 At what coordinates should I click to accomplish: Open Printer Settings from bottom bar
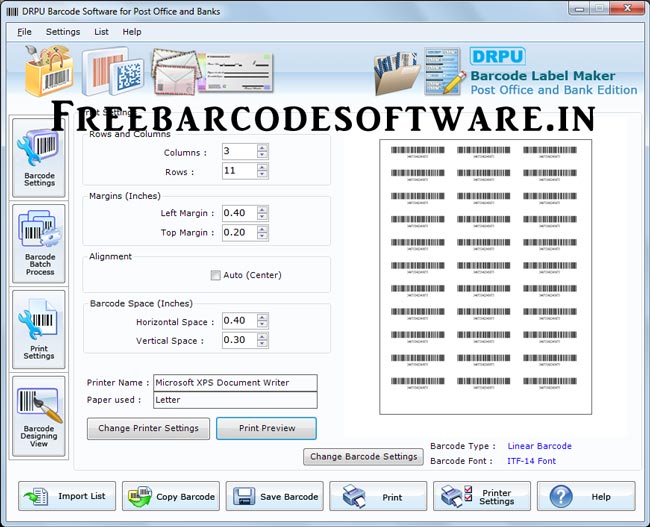tap(482, 496)
